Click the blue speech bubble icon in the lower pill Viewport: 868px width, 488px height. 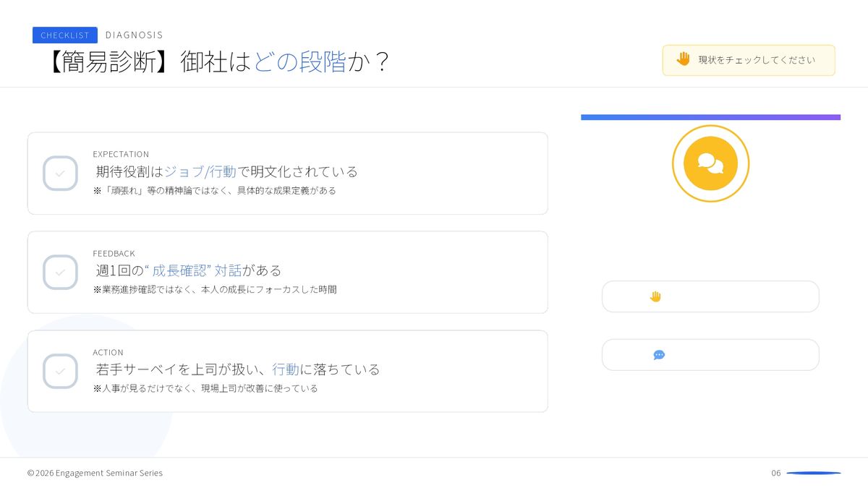(659, 355)
